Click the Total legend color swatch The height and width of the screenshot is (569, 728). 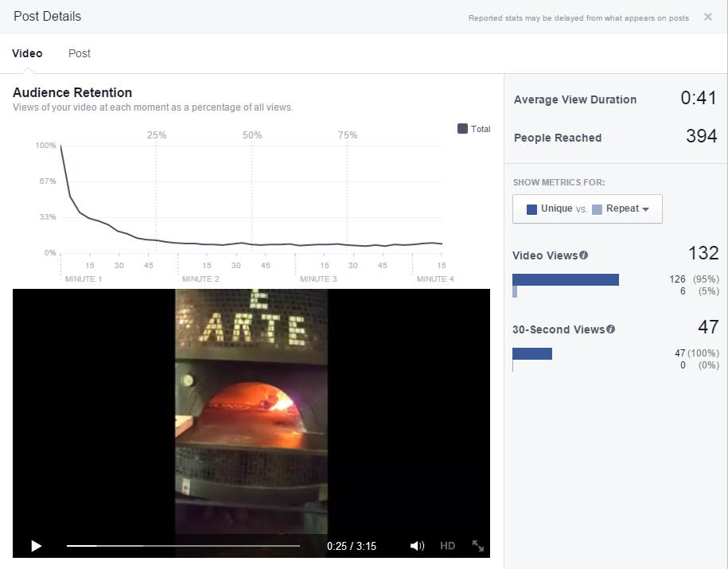click(462, 129)
